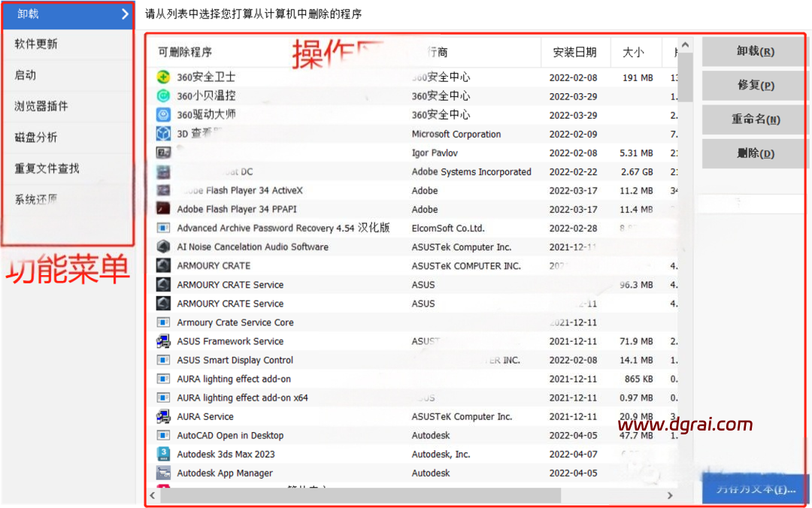Image resolution: width=812 pixels, height=508 pixels.
Task: Expand the 卸载 menu chevron arrow
Action: click(x=125, y=14)
